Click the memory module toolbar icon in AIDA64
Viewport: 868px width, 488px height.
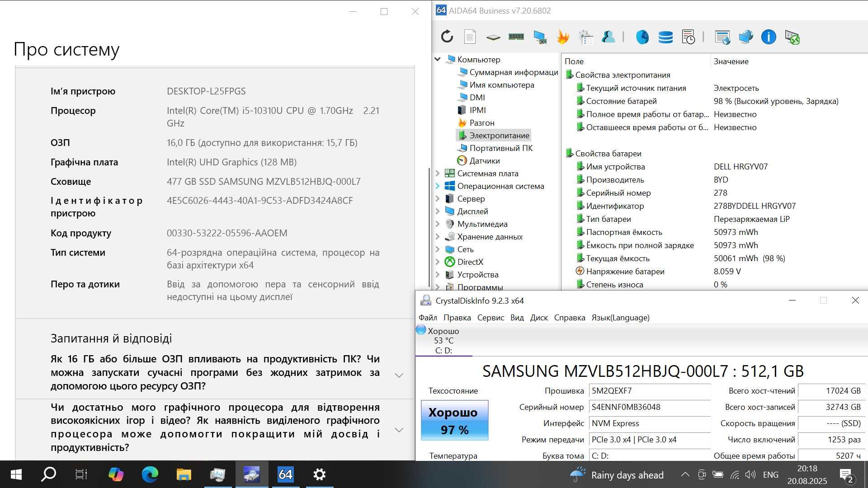516,37
